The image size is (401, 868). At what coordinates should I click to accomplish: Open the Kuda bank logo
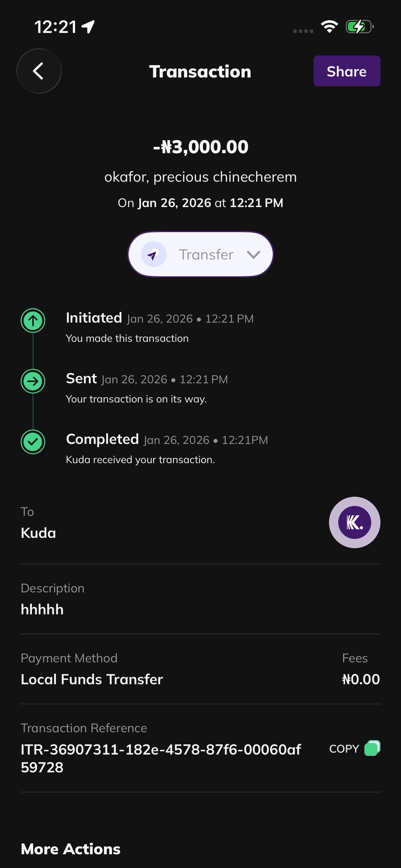[x=354, y=522]
